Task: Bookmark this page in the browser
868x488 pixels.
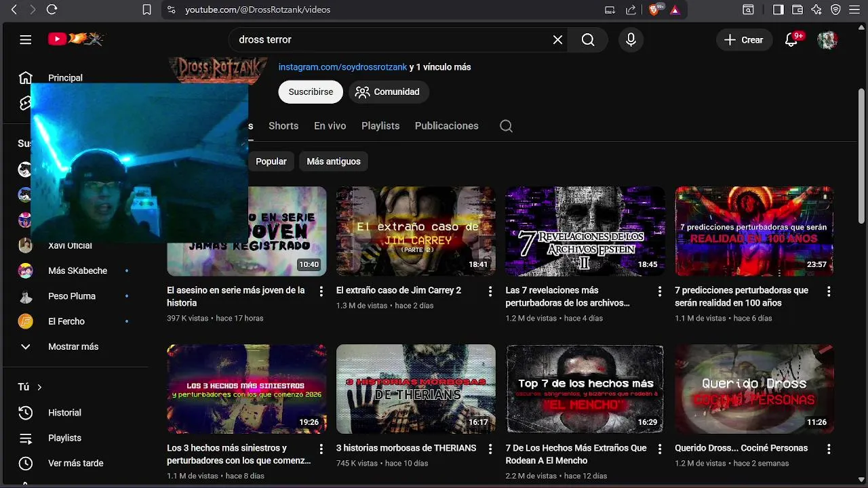Action: (x=146, y=9)
